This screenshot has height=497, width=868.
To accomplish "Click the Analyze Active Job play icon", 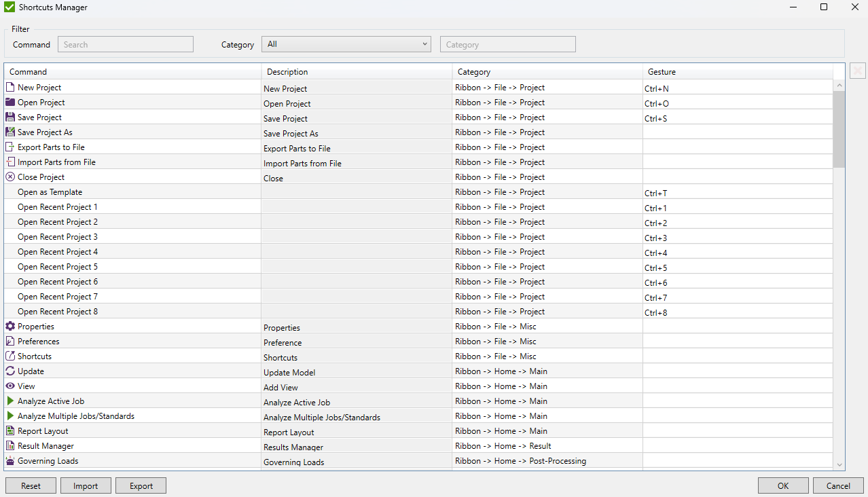I will click(10, 401).
